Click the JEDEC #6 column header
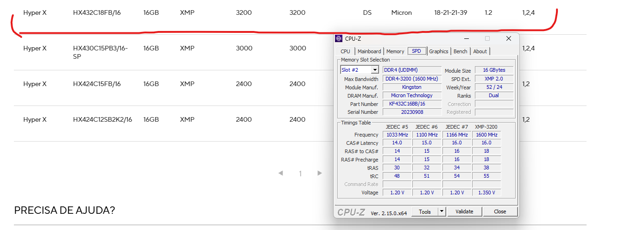The width and height of the screenshot is (644, 230). click(x=427, y=127)
